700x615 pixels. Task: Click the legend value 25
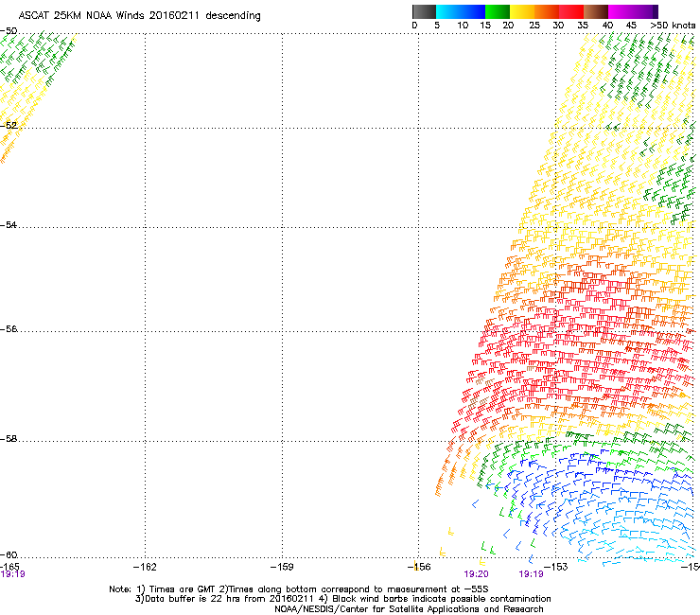[534, 26]
